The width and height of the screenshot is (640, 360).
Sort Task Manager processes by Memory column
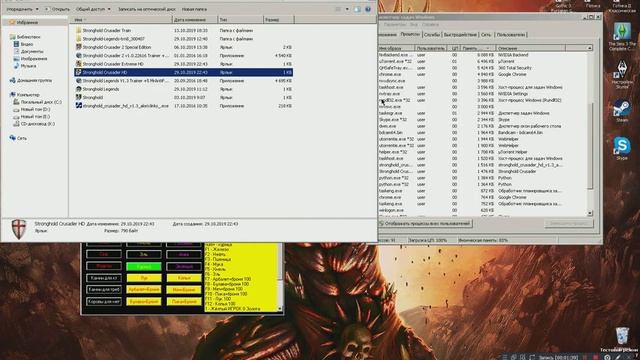pyautogui.click(x=478, y=48)
